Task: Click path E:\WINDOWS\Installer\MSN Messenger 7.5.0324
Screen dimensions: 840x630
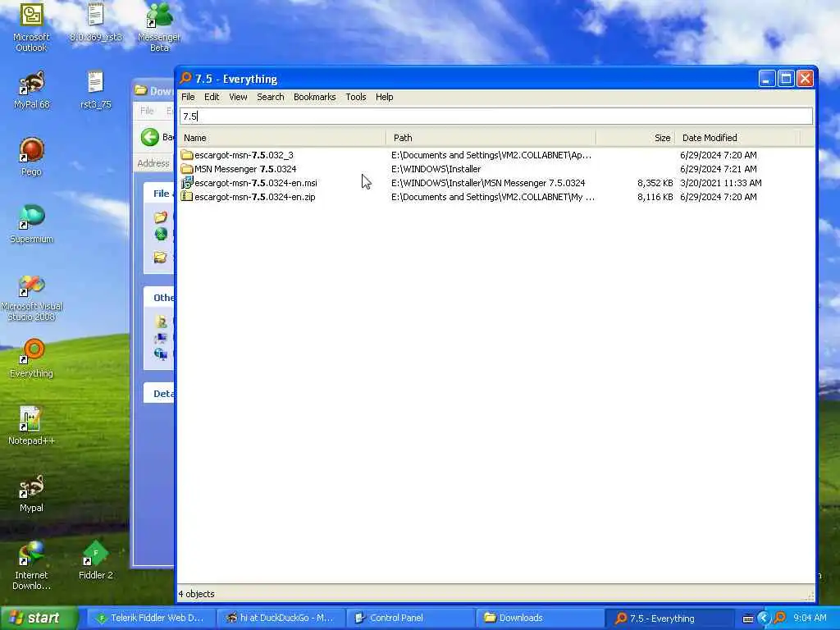Action: click(488, 183)
